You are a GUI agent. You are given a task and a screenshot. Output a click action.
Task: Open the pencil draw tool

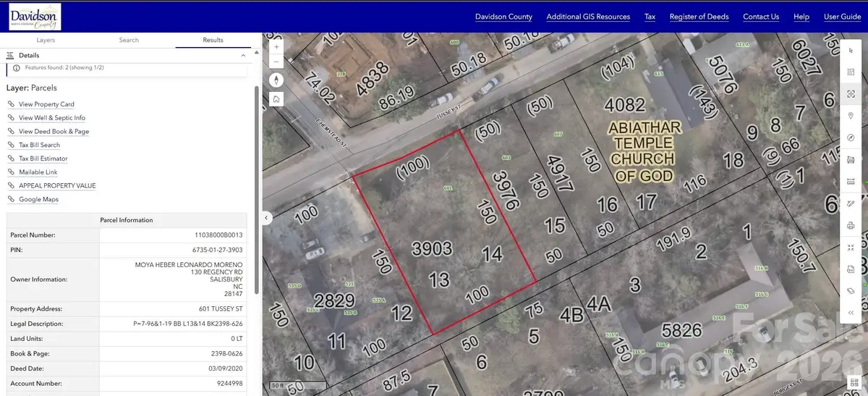pyautogui.click(x=851, y=203)
